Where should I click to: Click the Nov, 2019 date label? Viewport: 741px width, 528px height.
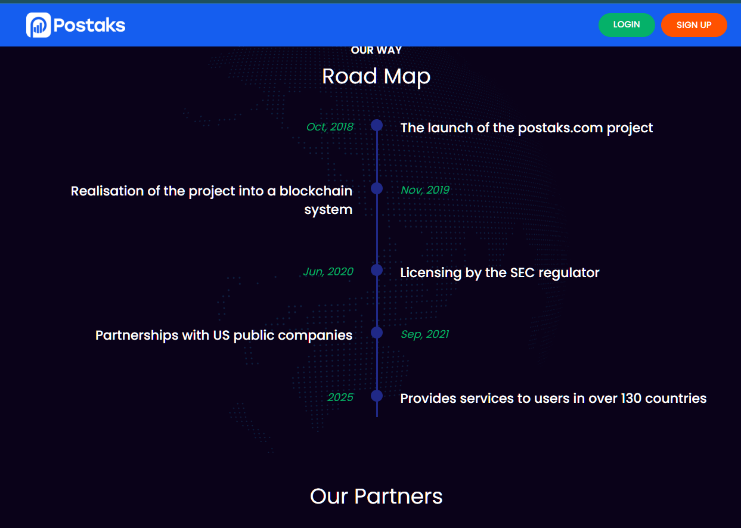tap(425, 190)
